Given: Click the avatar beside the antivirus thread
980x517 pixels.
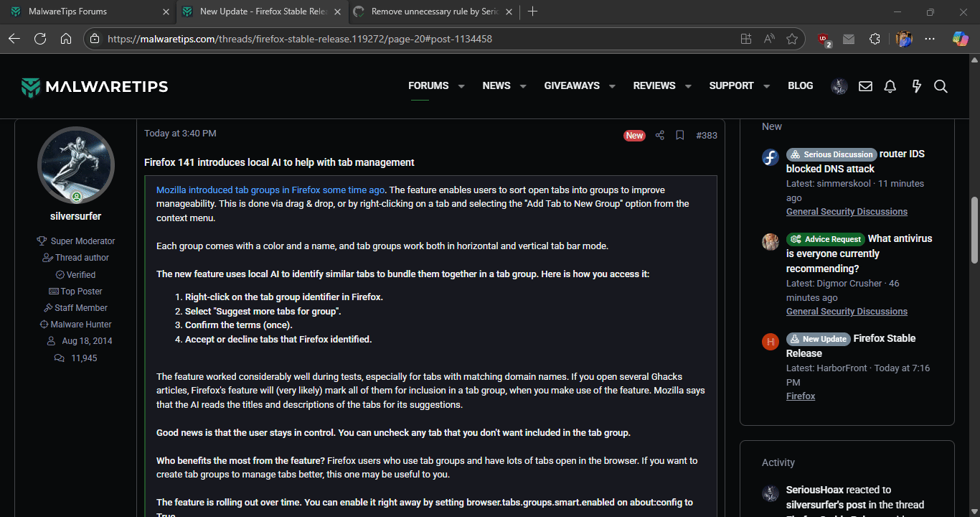Looking at the screenshot, I should click(771, 242).
